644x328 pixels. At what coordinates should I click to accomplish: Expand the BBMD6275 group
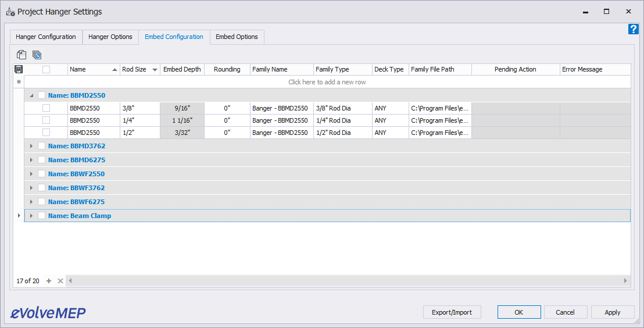coord(31,160)
